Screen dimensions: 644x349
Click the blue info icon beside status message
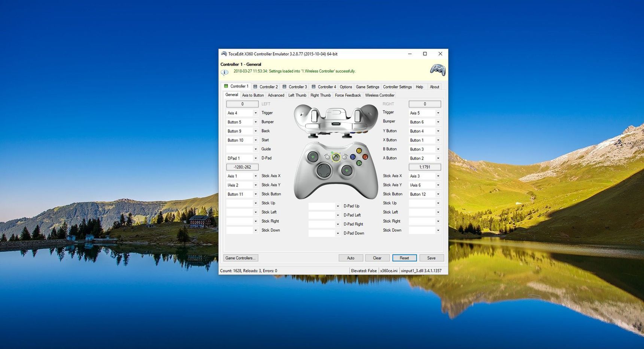click(224, 72)
